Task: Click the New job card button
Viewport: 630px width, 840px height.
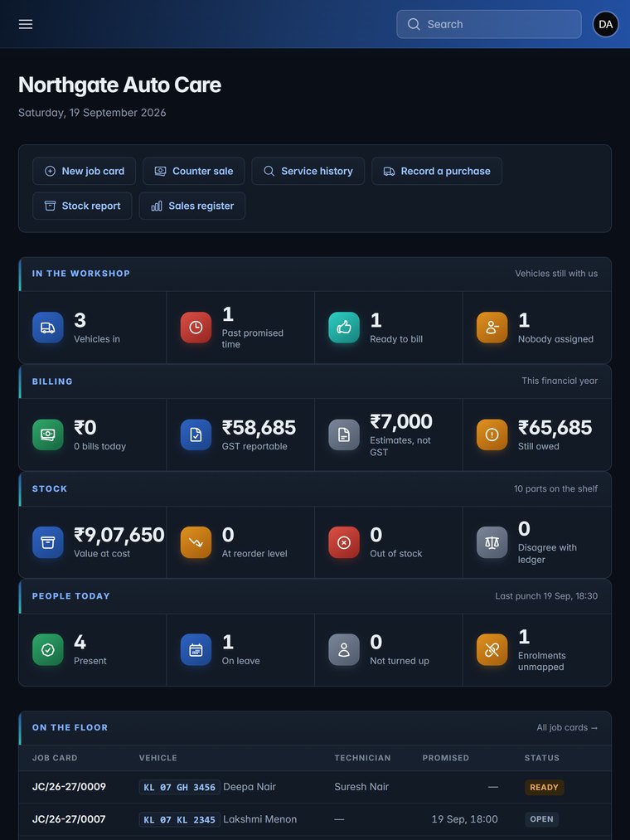Action: point(84,171)
